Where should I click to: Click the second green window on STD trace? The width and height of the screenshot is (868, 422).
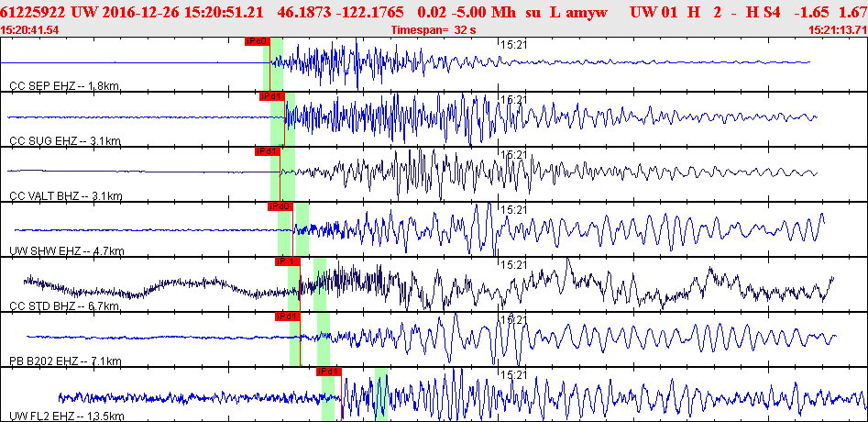click(320, 284)
